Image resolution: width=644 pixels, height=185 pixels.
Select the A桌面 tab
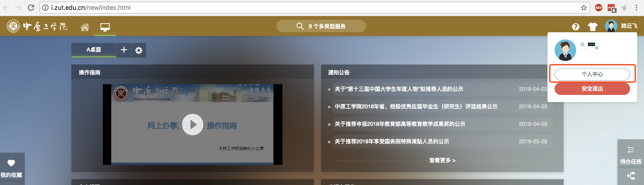point(93,50)
